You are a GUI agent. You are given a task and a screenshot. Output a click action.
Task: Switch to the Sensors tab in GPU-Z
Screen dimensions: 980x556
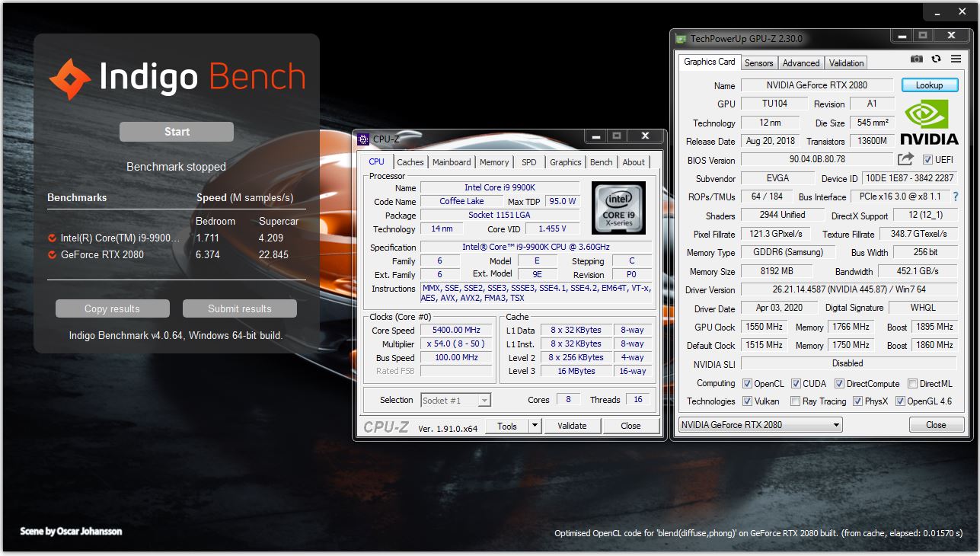[758, 63]
